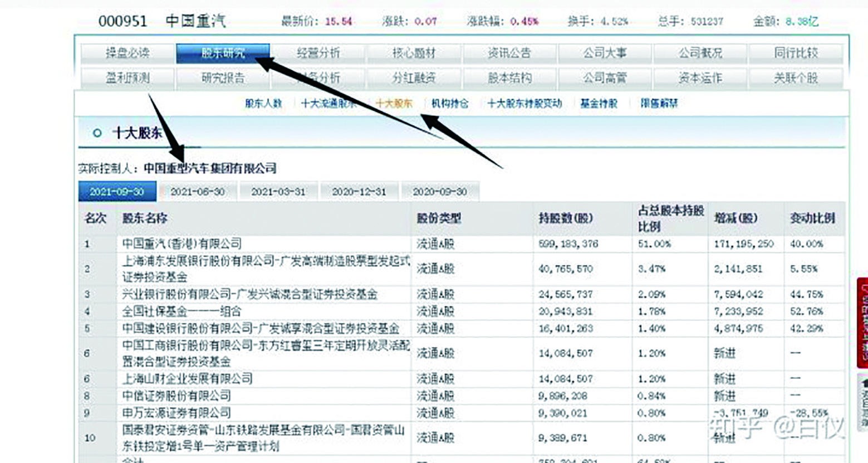868x463 pixels.
Task: Click the 基金持股 link
Action: (599, 104)
